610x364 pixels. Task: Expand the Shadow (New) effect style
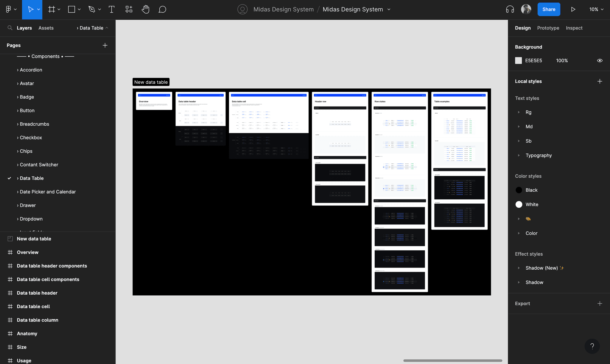coord(519,268)
